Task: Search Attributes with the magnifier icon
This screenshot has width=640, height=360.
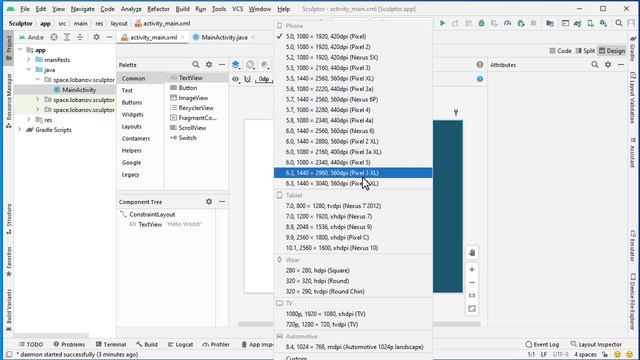Action: click(595, 64)
